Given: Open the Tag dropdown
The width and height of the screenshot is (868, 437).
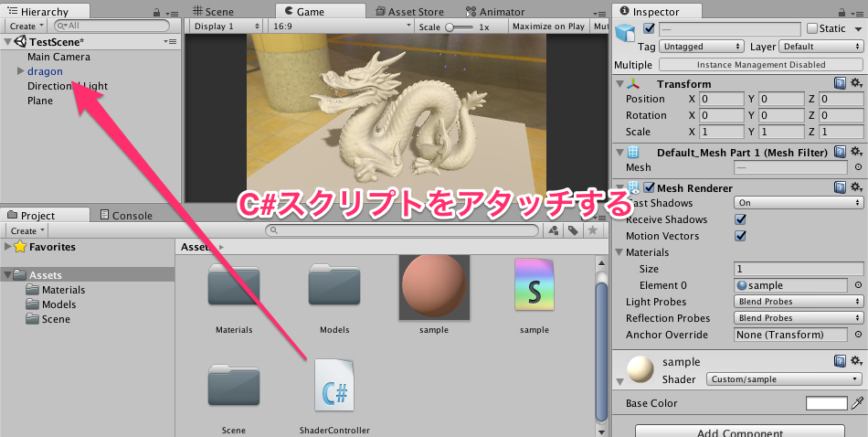Looking at the screenshot, I should 701,47.
